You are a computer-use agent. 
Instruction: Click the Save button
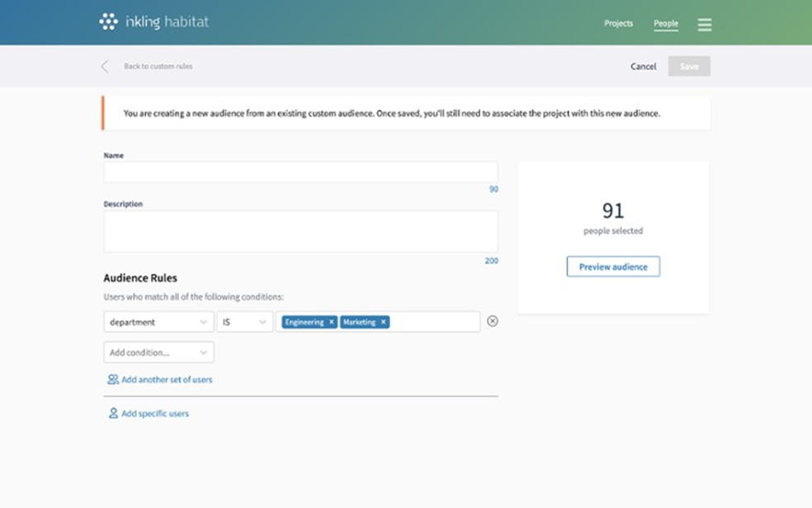click(688, 66)
